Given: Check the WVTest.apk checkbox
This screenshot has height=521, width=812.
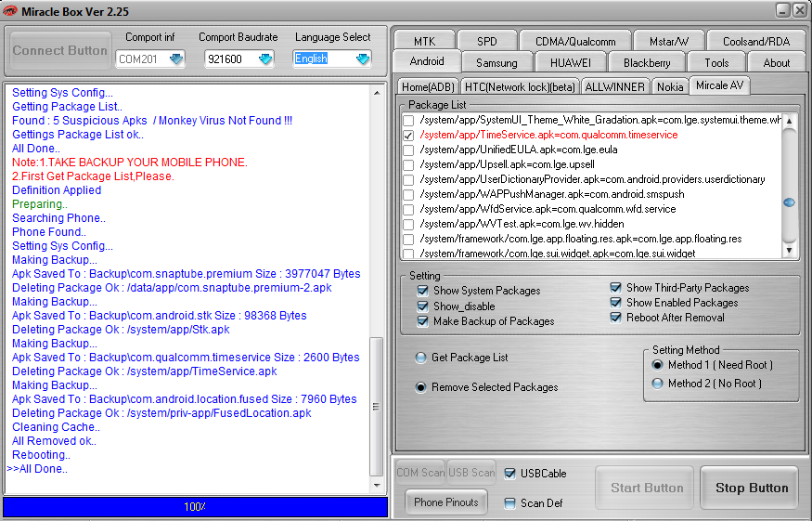Looking at the screenshot, I should (408, 225).
